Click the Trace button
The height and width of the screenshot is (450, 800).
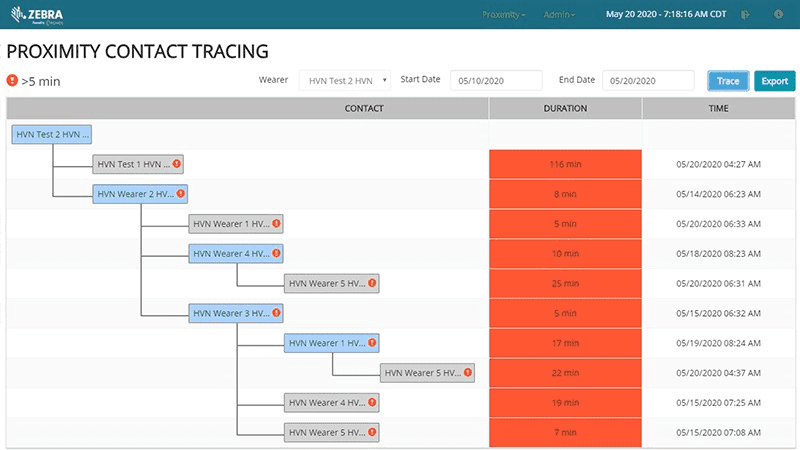click(728, 81)
